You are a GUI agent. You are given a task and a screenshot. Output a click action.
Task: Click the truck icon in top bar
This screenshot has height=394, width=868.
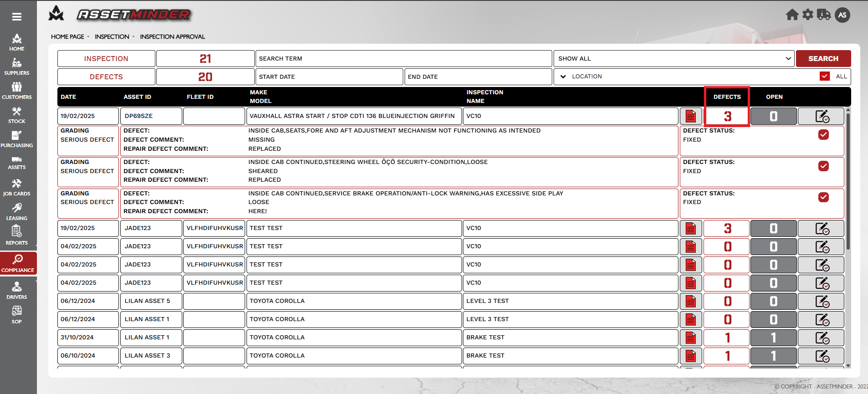824,15
